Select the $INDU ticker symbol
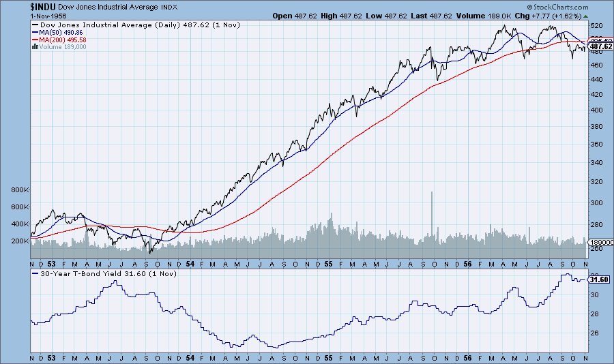Image resolution: width=614 pixels, height=364 pixels. 43,7
